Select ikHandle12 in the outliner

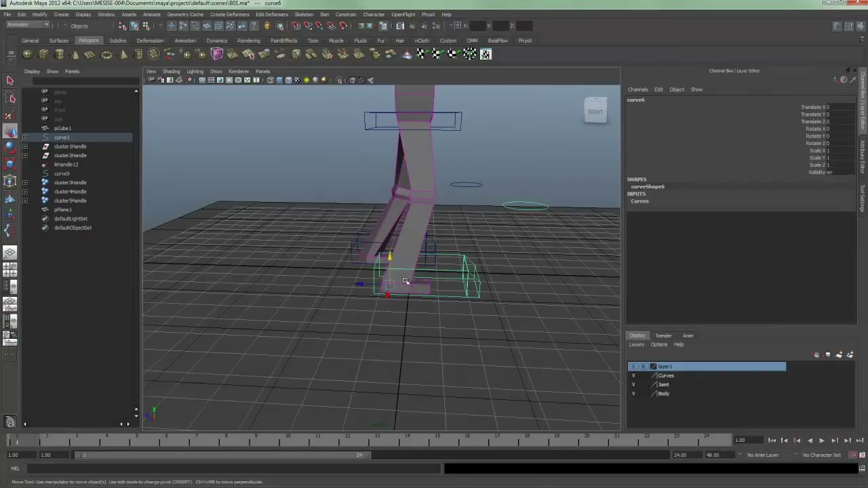tap(66, 165)
